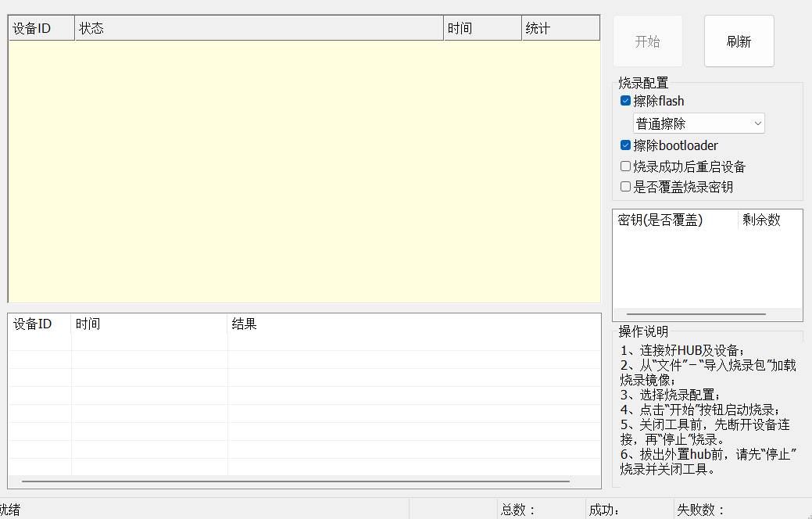Click the 成功： status bar entry
This screenshot has height=519, width=812.
click(629, 510)
